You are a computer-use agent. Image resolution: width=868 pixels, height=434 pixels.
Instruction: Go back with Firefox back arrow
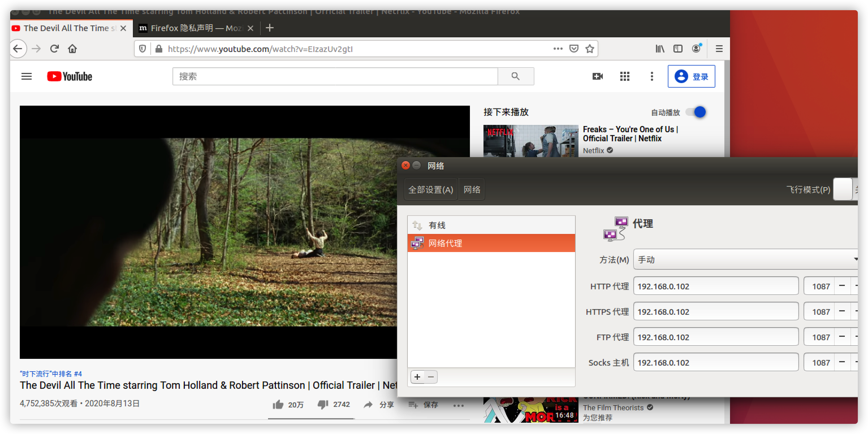point(18,49)
